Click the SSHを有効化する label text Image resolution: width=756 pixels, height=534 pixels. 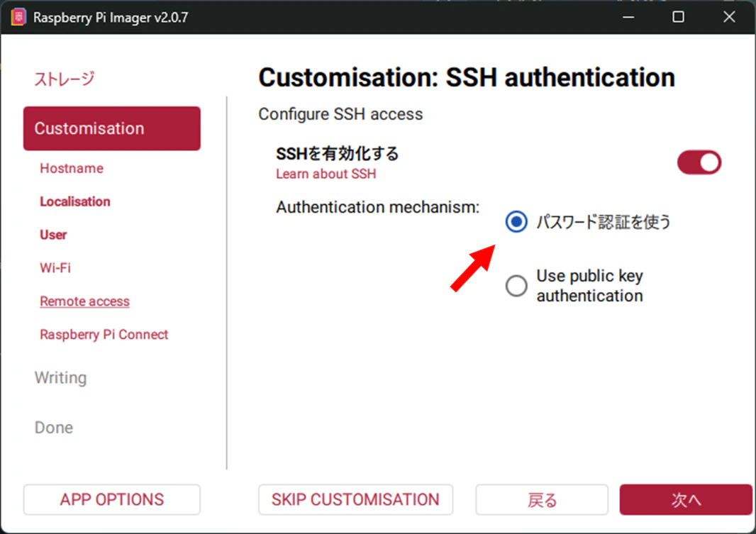pyautogui.click(x=338, y=154)
